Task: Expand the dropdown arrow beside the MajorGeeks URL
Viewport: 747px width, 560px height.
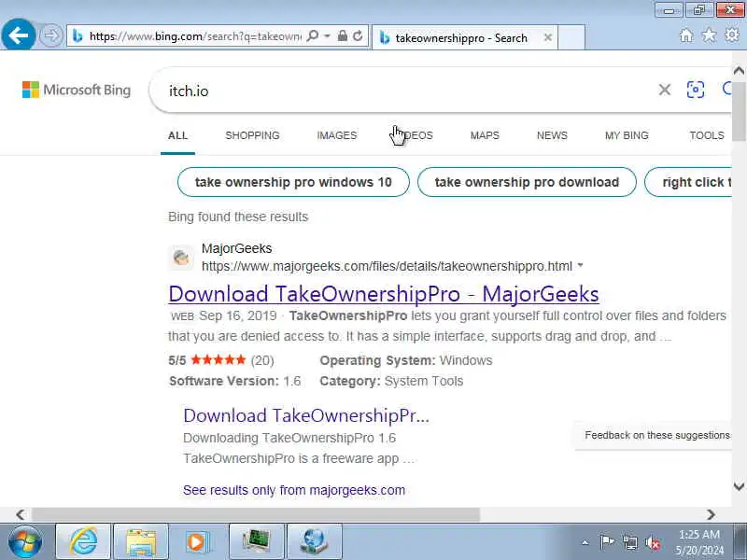Action: coord(580,265)
